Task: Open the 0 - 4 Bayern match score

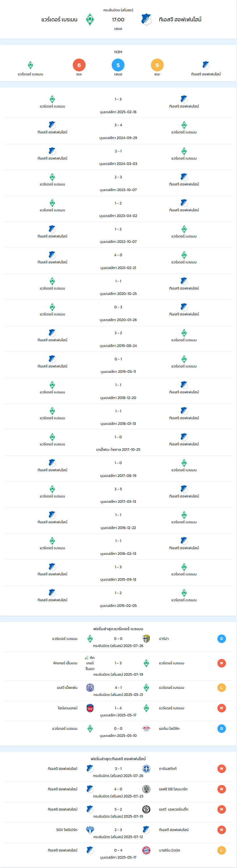Action: tap(118, 850)
